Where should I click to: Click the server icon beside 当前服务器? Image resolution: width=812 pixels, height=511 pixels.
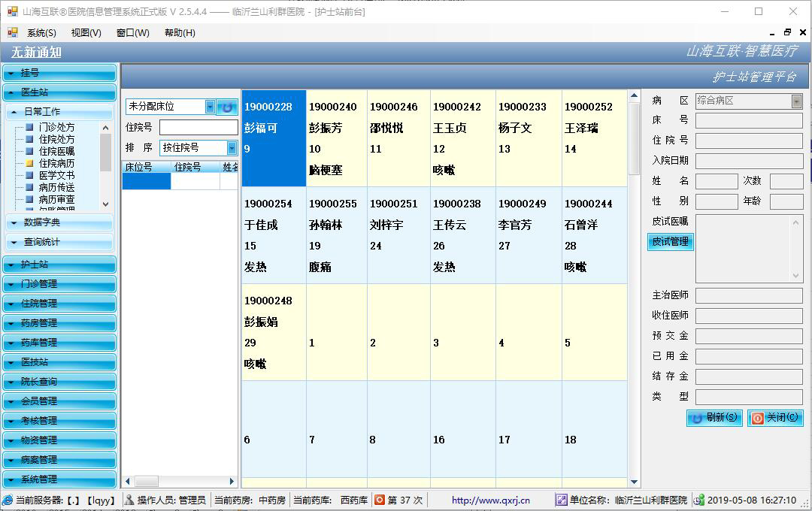pos(8,500)
